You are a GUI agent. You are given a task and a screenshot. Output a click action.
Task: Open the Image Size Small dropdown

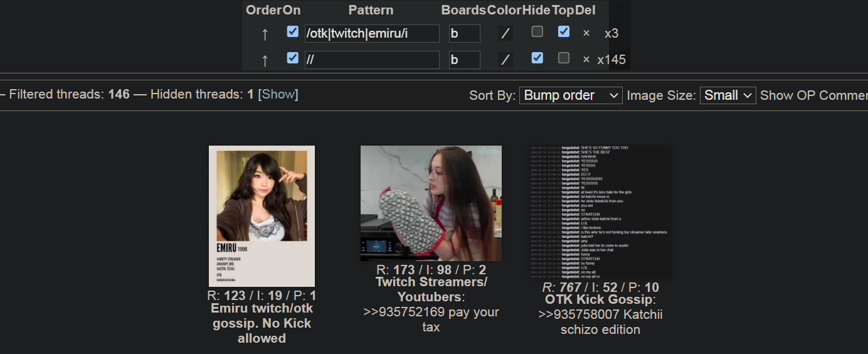pyautogui.click(x=728, y=95)
